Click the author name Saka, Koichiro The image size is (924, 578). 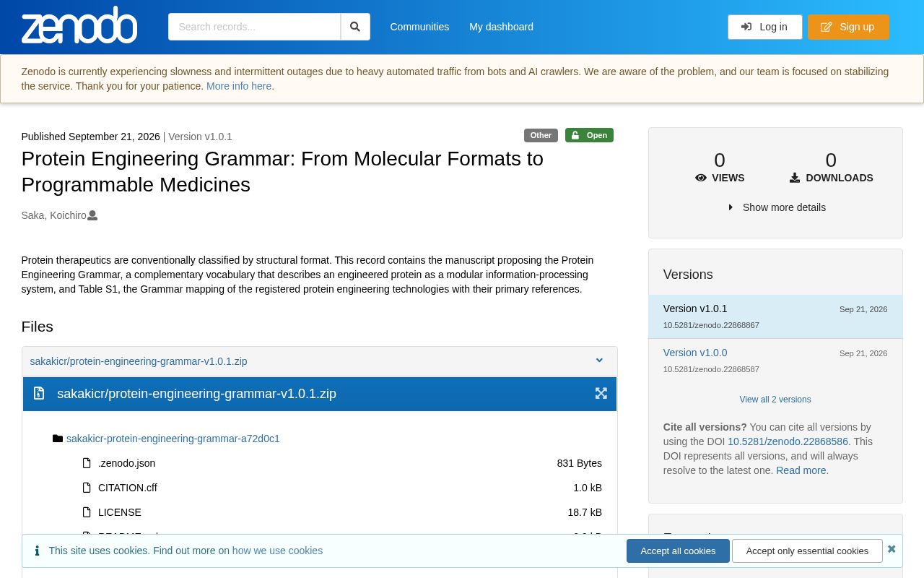point(53,215)
